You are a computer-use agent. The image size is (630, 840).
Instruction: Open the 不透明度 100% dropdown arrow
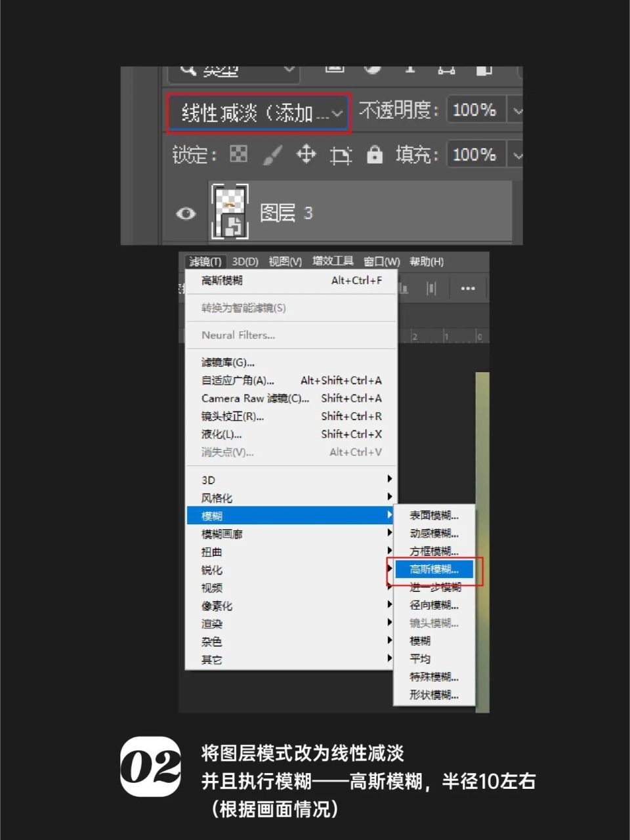518,110
